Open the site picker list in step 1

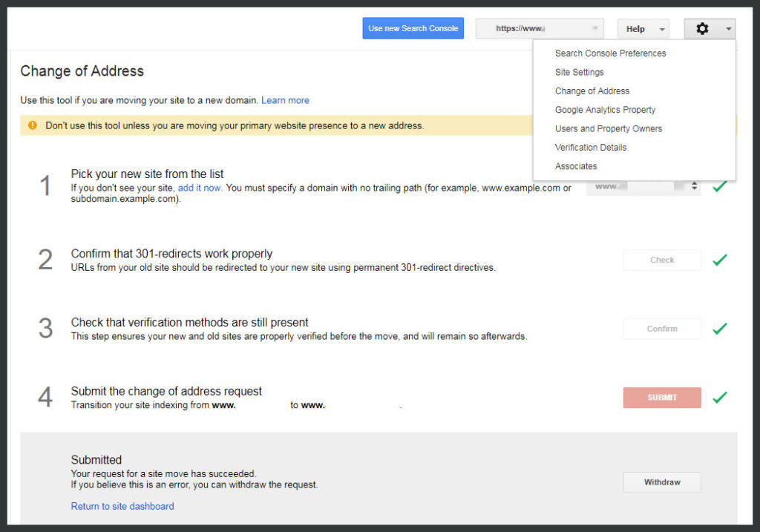click(643, 187)
